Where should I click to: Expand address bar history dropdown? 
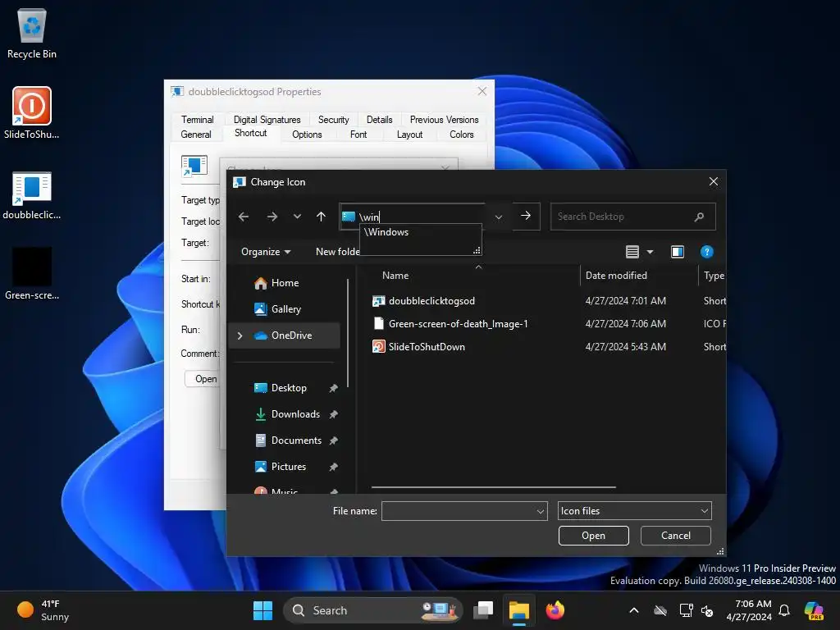pyautogui.click(x=499, y=217)
